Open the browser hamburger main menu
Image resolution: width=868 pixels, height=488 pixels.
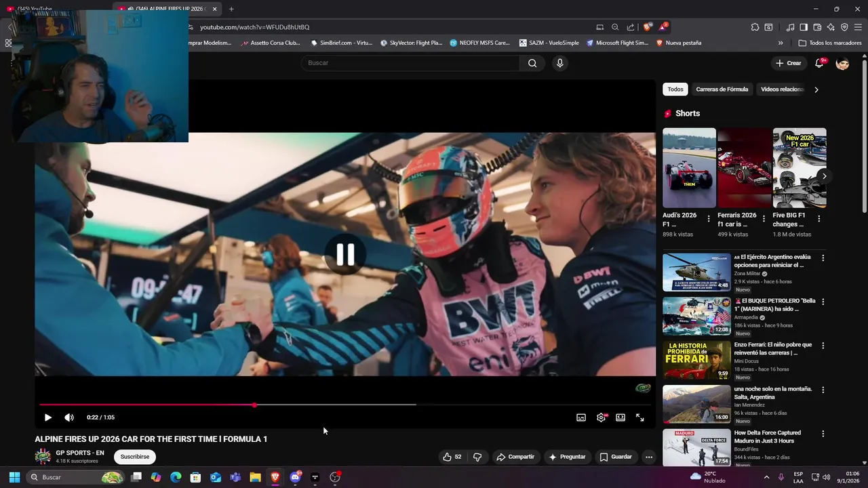pos(858,27)
